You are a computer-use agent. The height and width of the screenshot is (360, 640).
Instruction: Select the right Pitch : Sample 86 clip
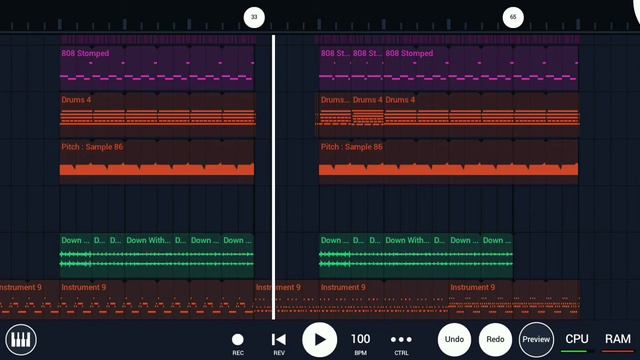click(449, 162)
